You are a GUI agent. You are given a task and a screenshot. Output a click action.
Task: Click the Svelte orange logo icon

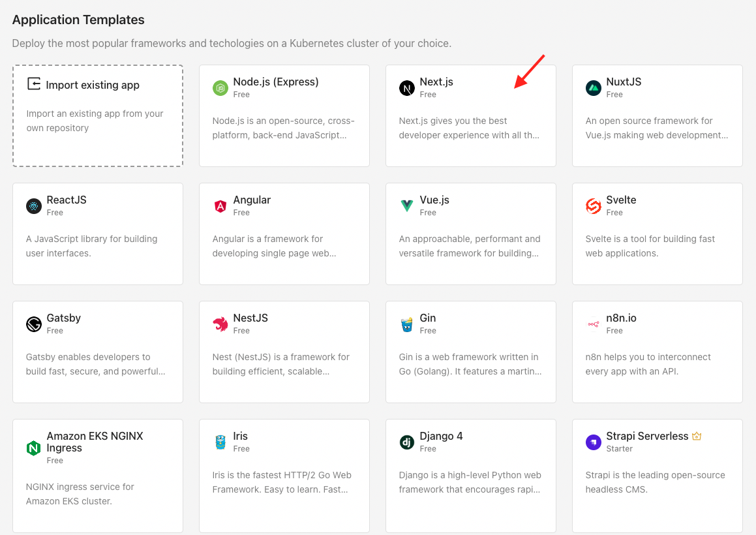pos(594,206)
